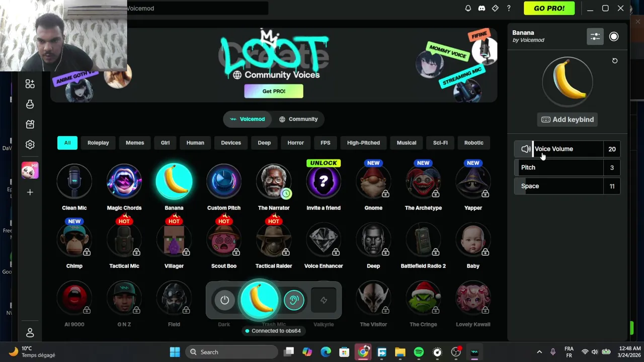Pick the G N Z voice
Screen dimensions: 644x362
[x=124, y=298]
